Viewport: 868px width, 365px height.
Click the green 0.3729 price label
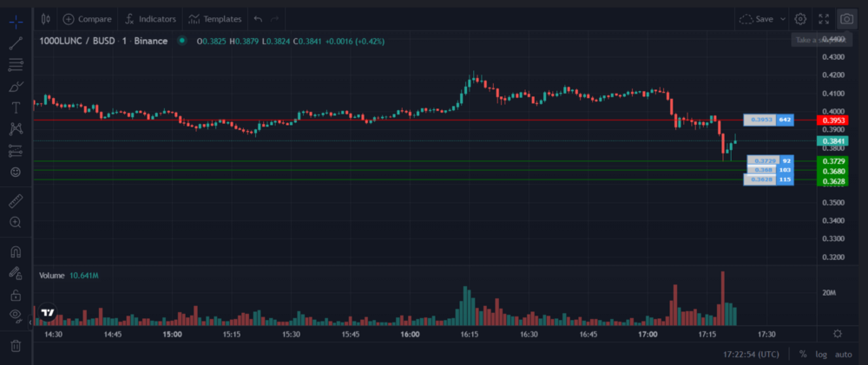tap(832, 161)
